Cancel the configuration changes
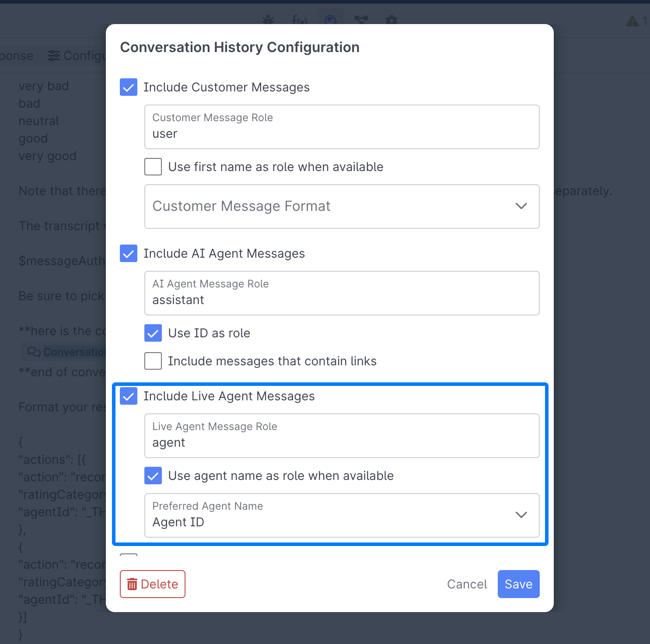Viewport: 650px width, 644px height. 466,584
